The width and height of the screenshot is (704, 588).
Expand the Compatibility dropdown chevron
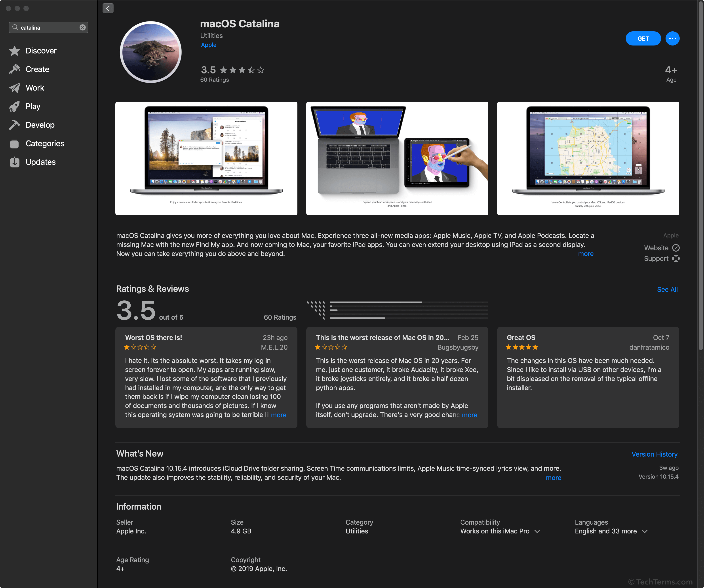537,531
